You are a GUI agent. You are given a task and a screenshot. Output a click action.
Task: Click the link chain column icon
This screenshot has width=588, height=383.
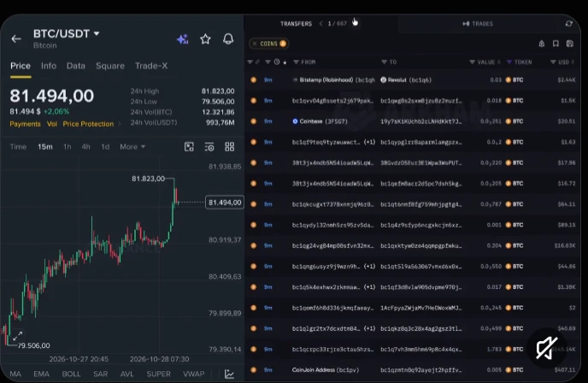point(257,62)
